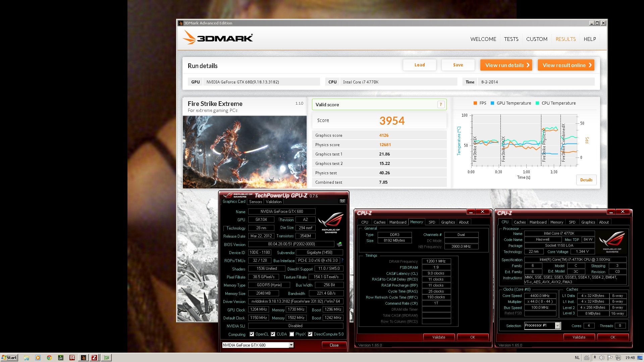The width and height of the screenshot is (644, 362).
Task: Click View run details button
Action: 506,65
